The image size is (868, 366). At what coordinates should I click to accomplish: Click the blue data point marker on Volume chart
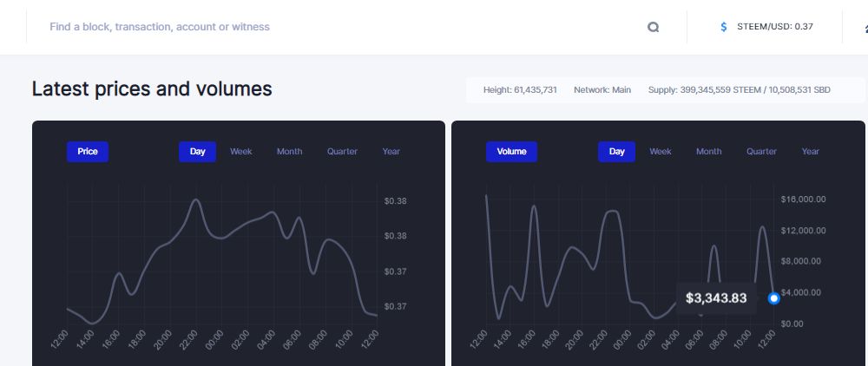[x=774, y=298]
